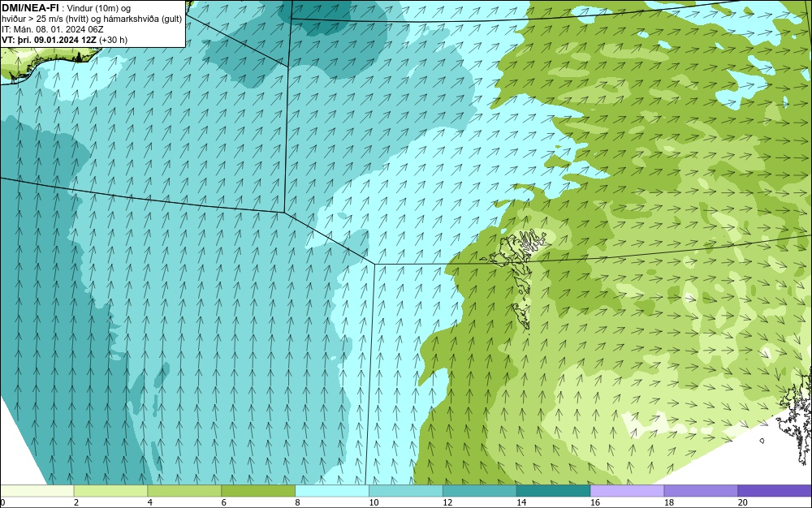The height and width of the screenshot is (508, 812).
Task: Click the legend label '2'
Action: pos(76,502)
